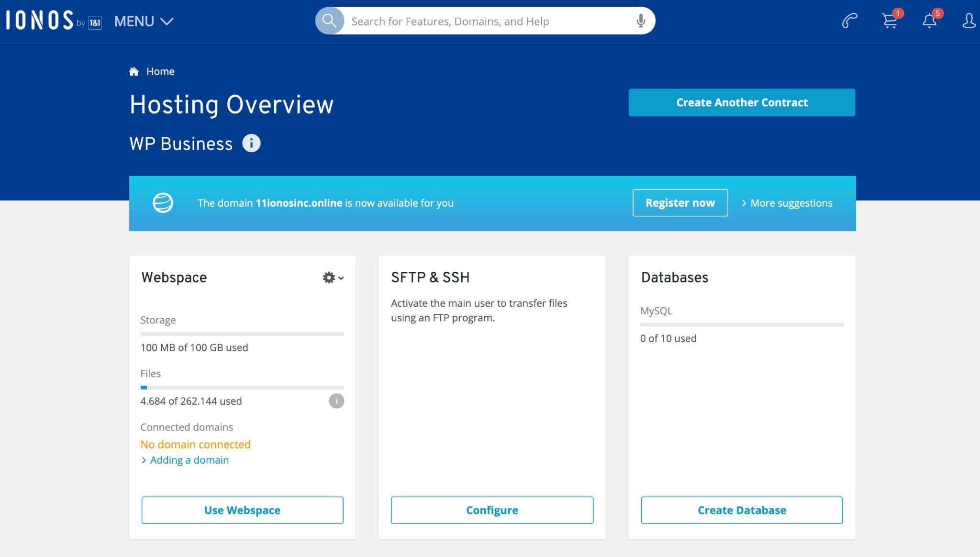Drag the storage usage progress bar

click(242, 333)
